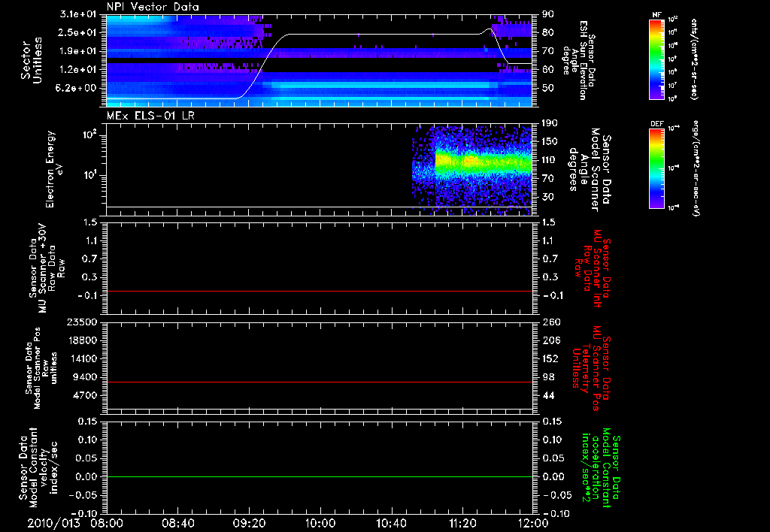The height and width of the screenshot is (532, 770).
Task: Select the 'NPI Vector Data' panel title
Action: click(153, 7)
